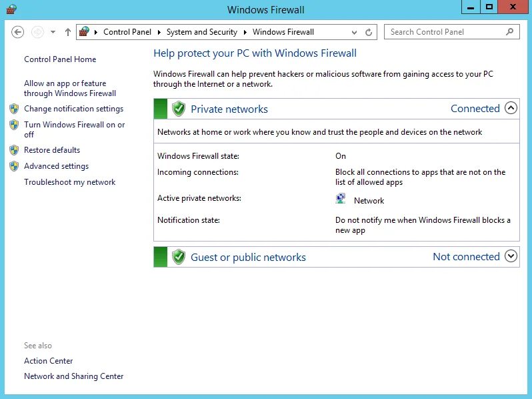Open Troubleshoot my network link

click(69, 182)
